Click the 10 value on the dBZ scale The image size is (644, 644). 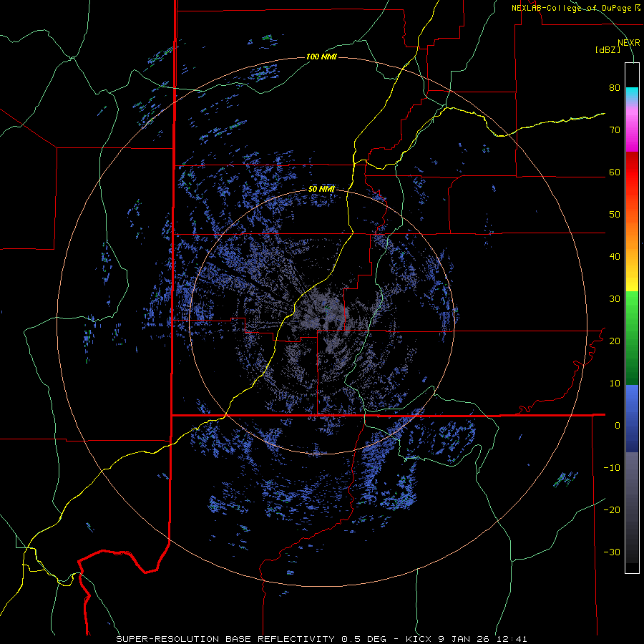tap(615, 384)
